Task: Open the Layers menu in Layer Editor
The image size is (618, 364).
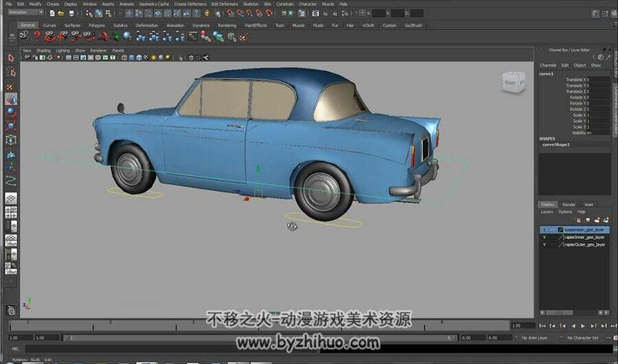Action: (547, 212)
